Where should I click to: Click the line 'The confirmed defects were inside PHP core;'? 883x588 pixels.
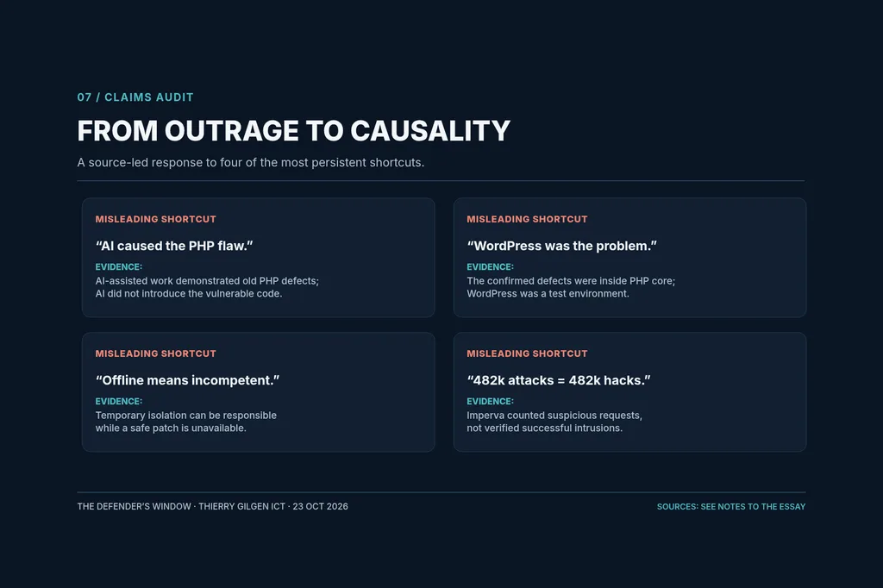tap(571, 280)
